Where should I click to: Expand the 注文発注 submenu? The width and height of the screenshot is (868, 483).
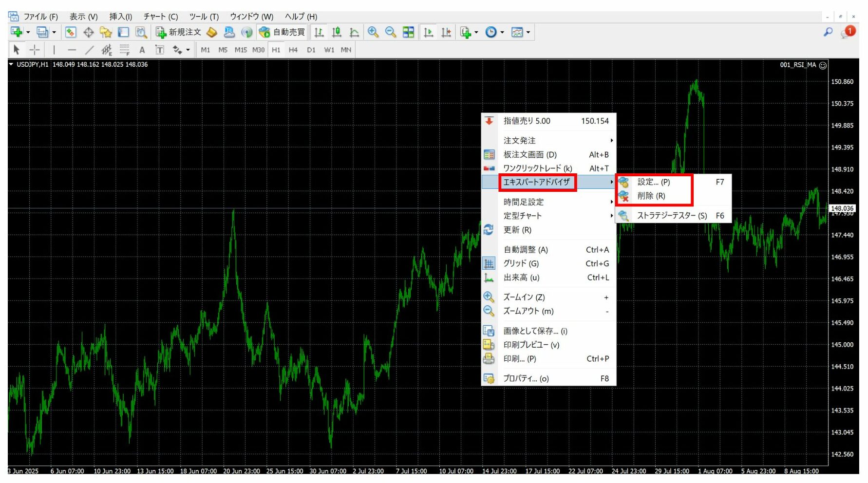pyautogui.click(x=521, y=140)
